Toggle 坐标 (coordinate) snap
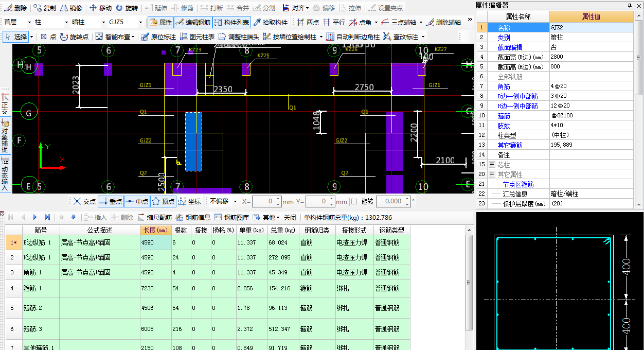 pos(189,201)
